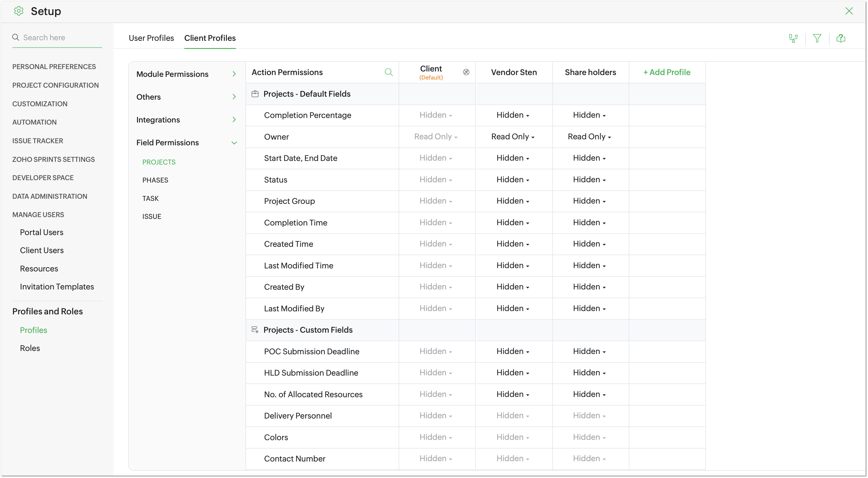
Task: Select PHASES under Field Permissions
Action: pos(155,180)
